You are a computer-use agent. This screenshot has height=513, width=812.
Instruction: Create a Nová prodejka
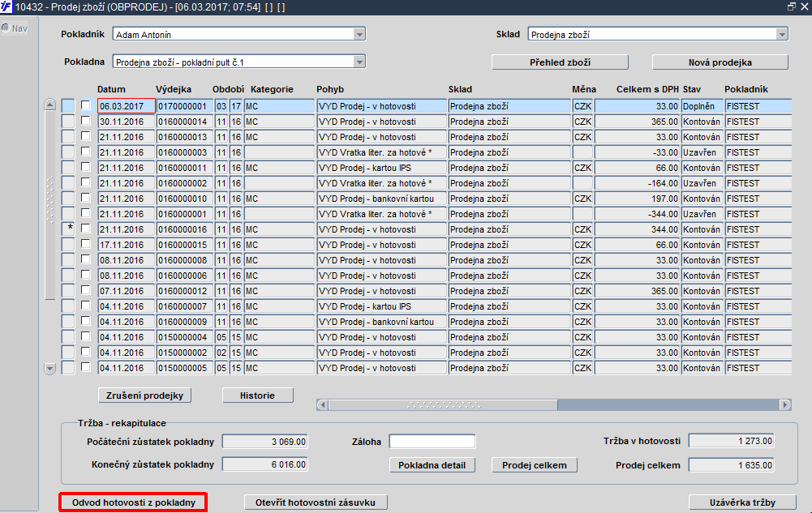(x=720, y=62)
